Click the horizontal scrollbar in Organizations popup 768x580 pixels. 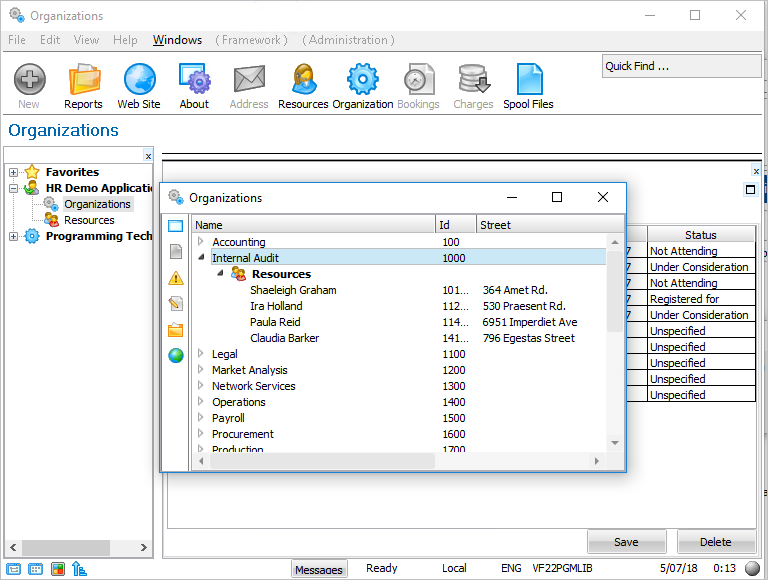pyautogui.click(x=320, y=461)
